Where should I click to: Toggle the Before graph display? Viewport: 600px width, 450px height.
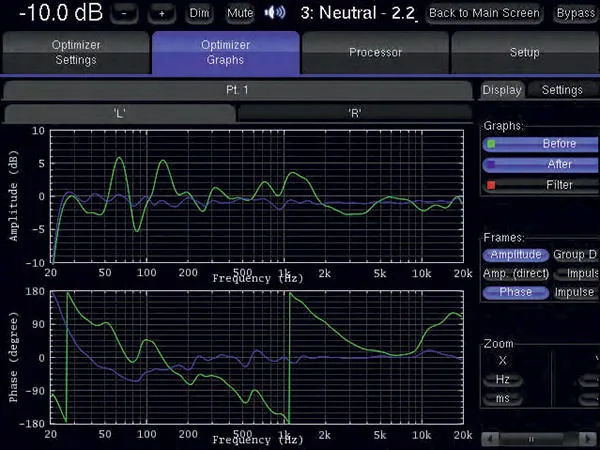tap(541, 144)
